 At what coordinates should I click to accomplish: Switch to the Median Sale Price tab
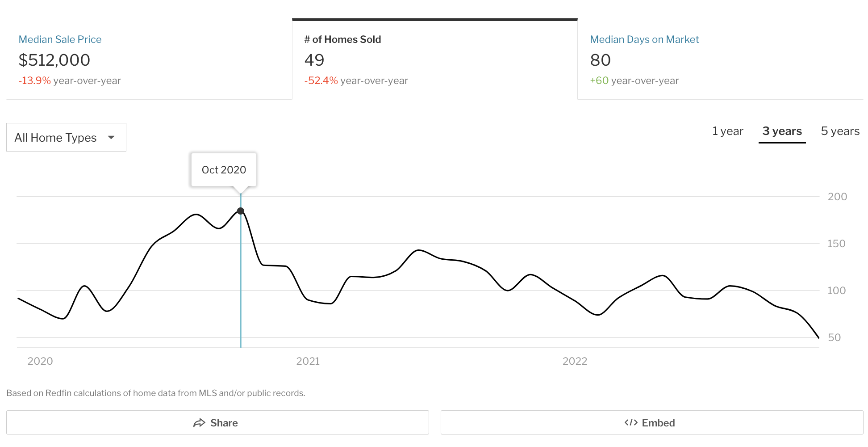coord(60,39)
